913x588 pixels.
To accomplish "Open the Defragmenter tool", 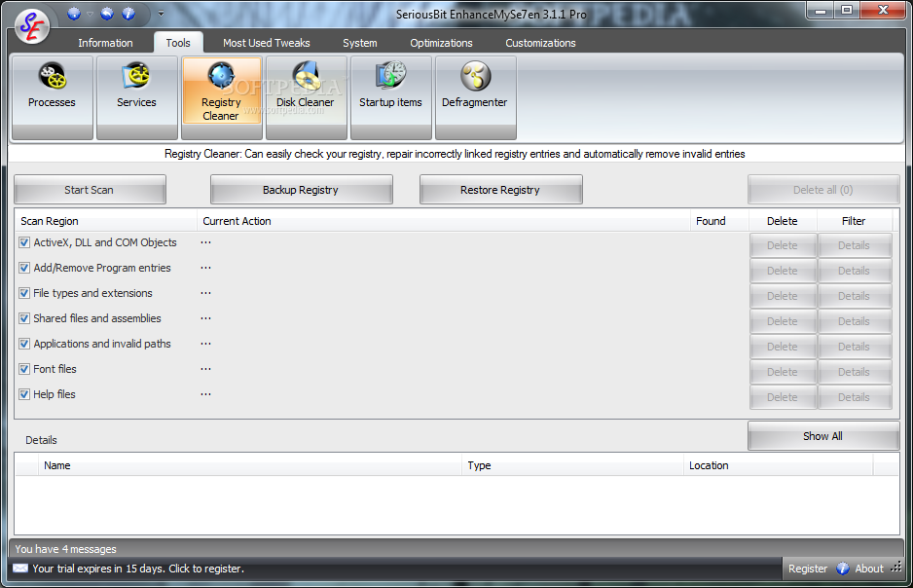I will click(475, 97).
